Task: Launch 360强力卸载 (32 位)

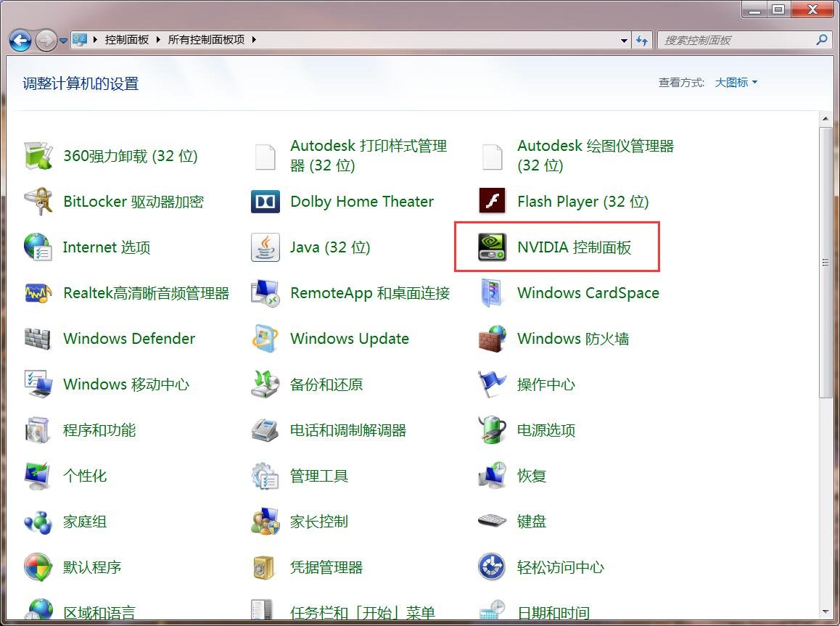Action: [131, 155]
